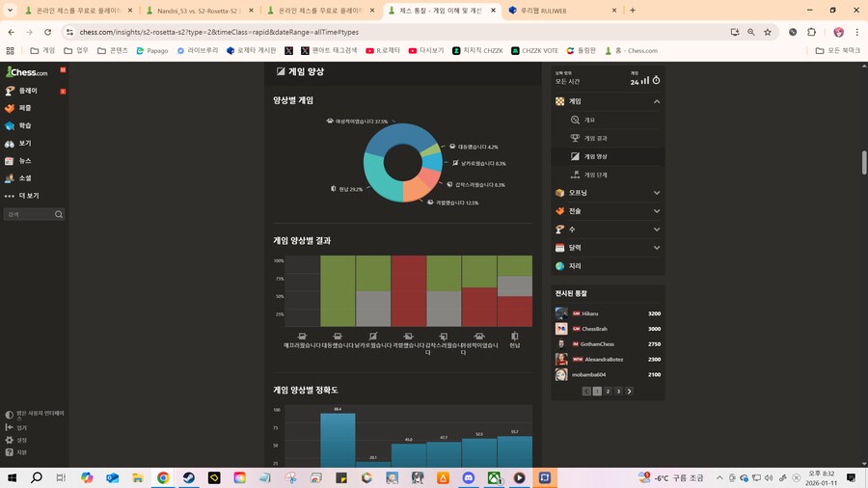Go to page 3 of featured insights
Viewport: 868px width, 488px height.
[618, 392]
